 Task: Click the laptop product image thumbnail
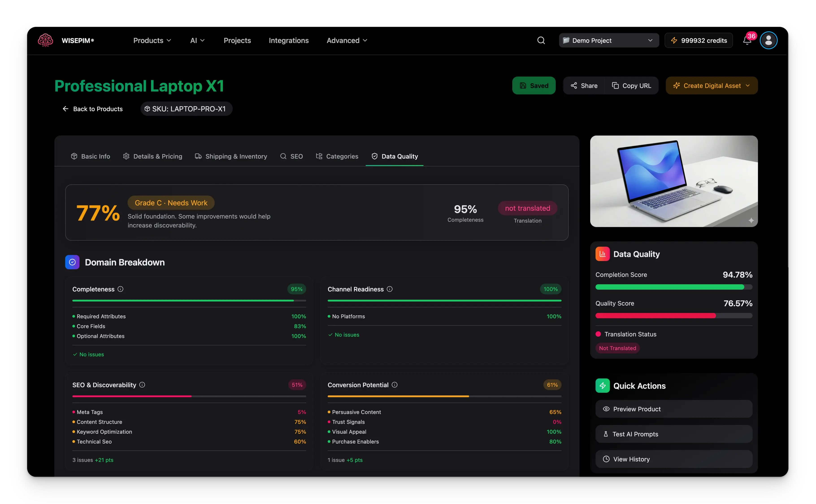point(674,181)
